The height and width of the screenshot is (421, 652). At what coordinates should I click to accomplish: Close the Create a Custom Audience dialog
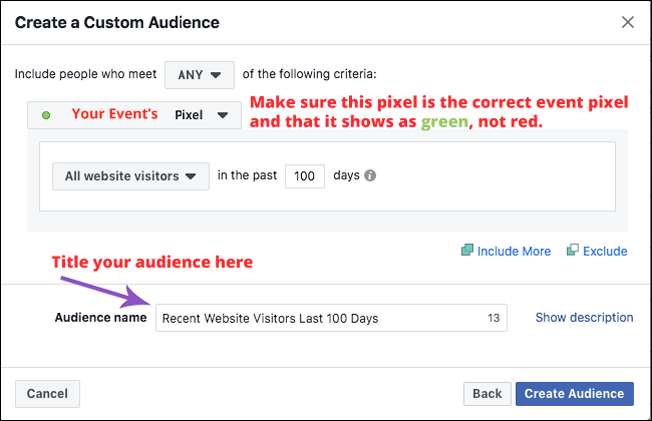627,22
